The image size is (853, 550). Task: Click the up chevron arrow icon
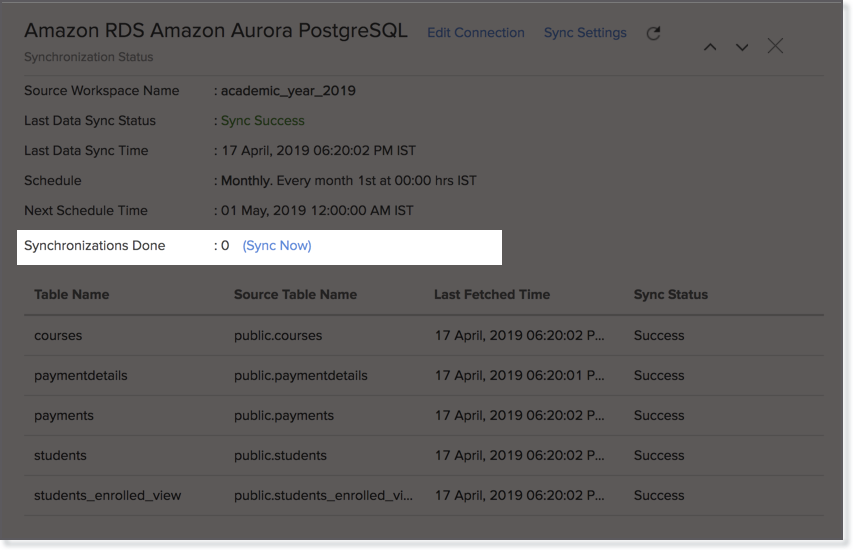click(710, 47)
